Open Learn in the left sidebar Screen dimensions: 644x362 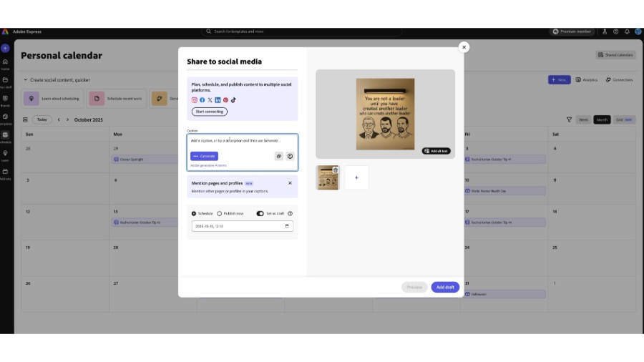click(5, 155)
